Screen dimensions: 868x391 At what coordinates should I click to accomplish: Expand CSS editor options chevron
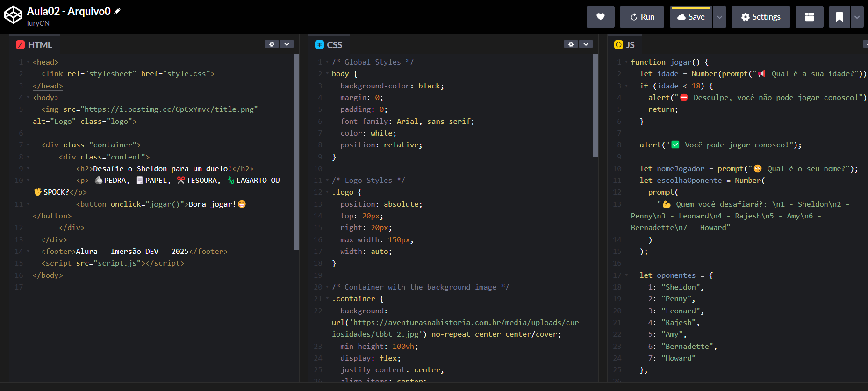tap(586, 44)
